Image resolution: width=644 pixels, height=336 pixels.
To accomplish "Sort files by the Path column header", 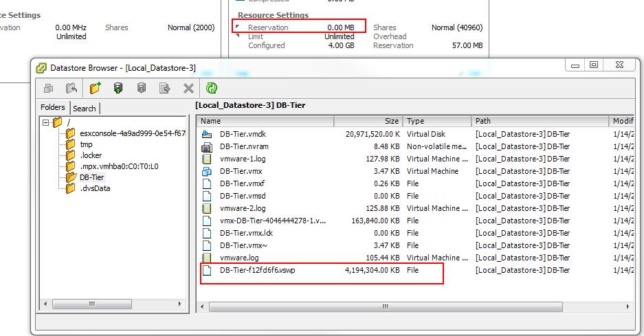I will coord(540,121).
